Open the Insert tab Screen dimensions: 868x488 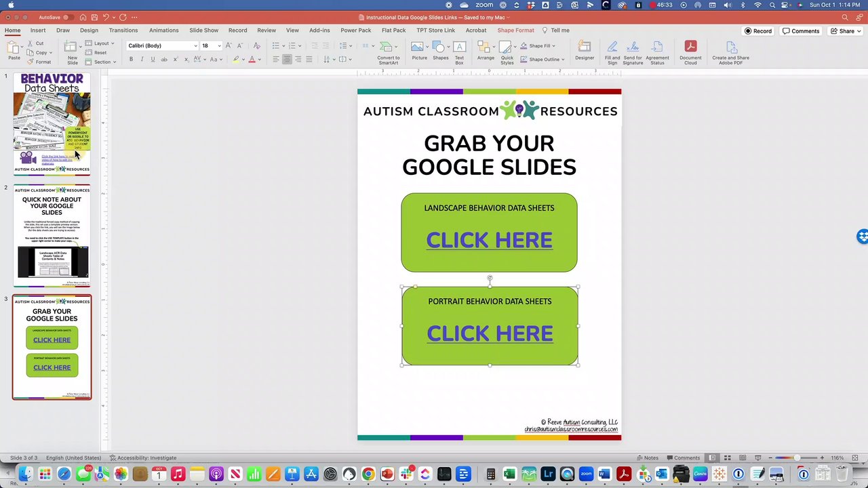pyautogui.click(x=38, y=30)
